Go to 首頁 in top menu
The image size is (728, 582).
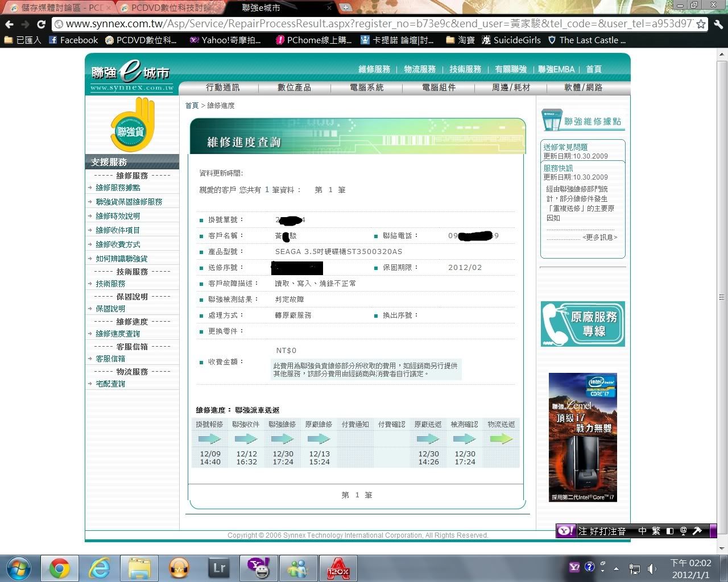pos(594,69)
